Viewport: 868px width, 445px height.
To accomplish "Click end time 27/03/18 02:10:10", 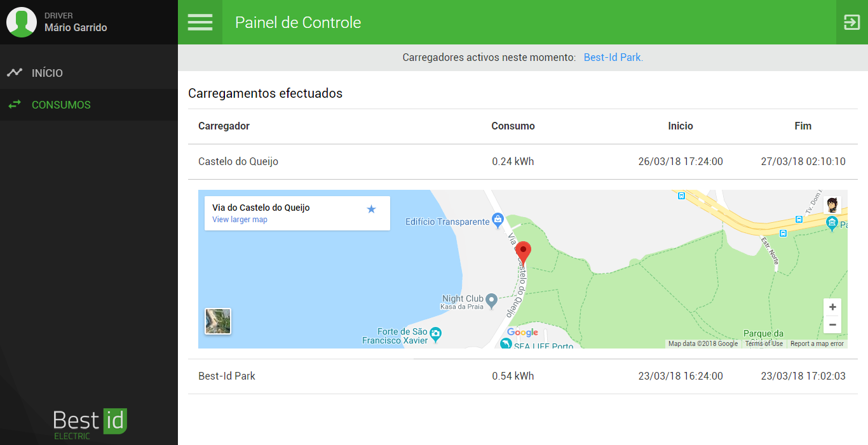I will (803, 161).
